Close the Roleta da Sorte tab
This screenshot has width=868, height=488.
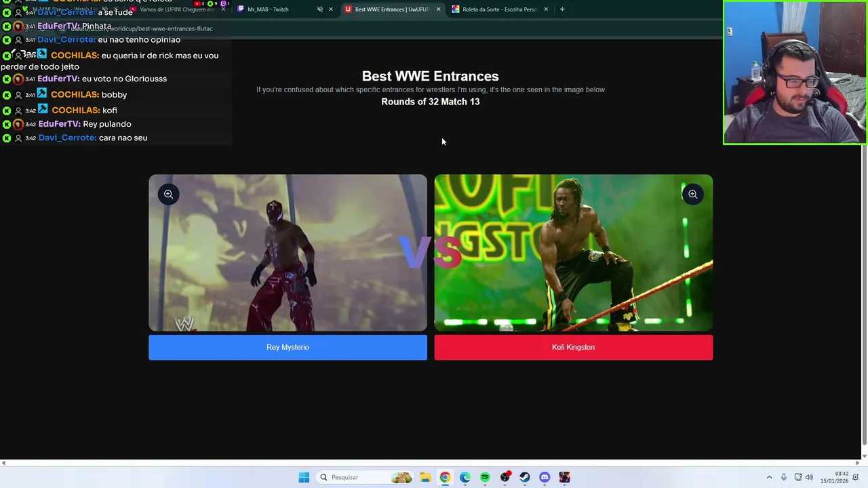tap(545, 9)
